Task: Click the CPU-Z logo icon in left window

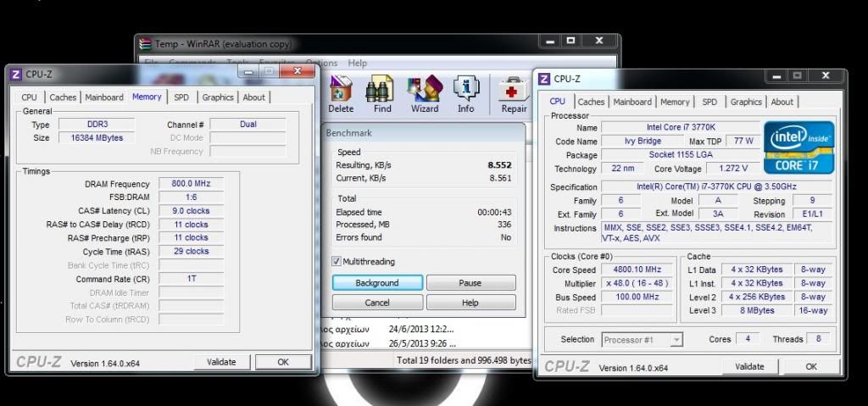Action: point(16,74)
